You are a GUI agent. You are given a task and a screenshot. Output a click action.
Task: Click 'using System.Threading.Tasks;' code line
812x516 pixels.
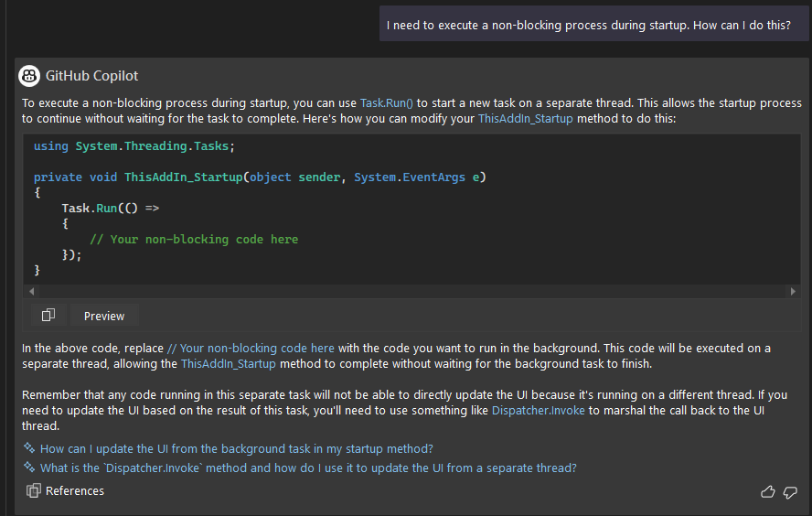[134, 146]
